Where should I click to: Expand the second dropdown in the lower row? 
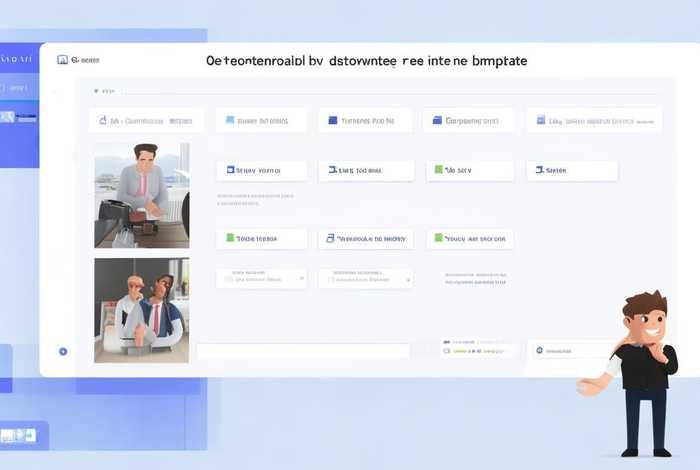click(x=365, y=278)
